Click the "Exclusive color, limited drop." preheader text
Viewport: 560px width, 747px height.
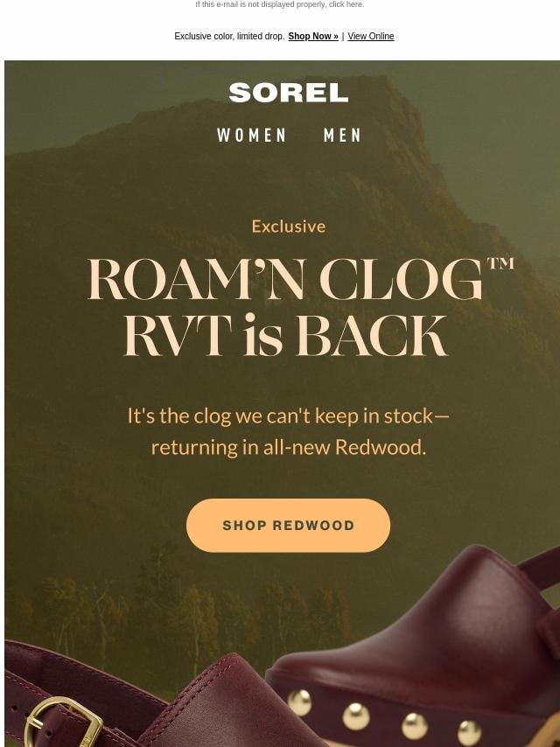[229, 36]
